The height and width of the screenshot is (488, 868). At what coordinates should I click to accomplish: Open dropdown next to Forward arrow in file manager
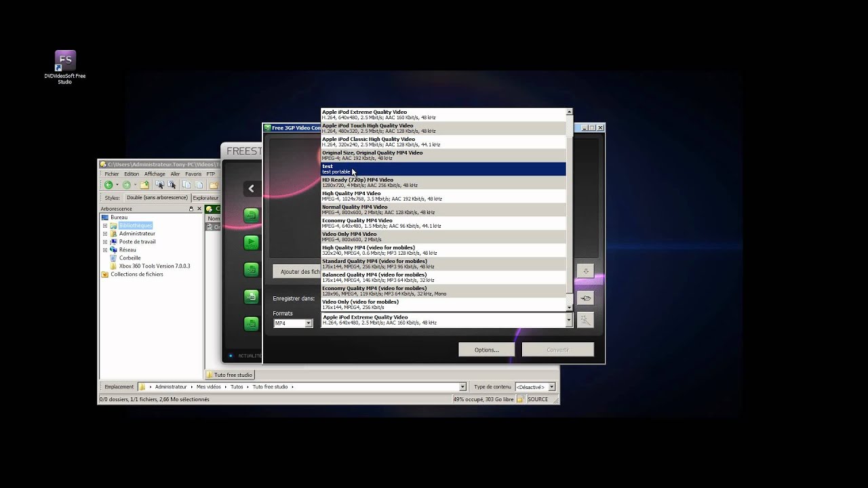point(135,185)
